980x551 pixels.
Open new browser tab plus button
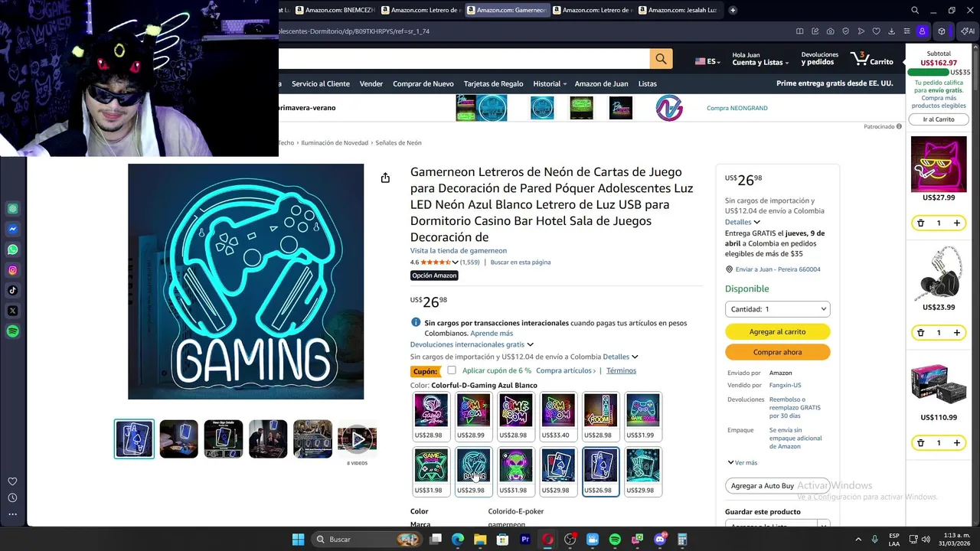click(733, 10)
